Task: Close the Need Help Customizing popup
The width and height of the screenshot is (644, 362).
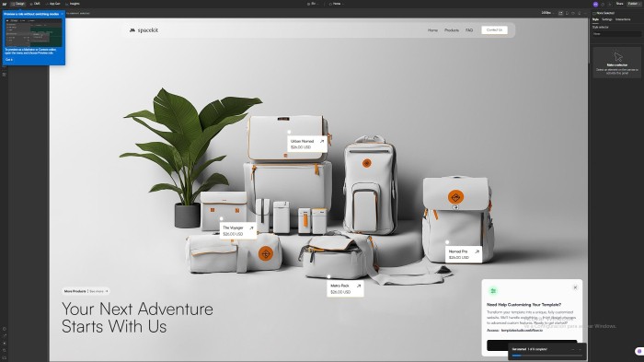Action: (575, 287)
